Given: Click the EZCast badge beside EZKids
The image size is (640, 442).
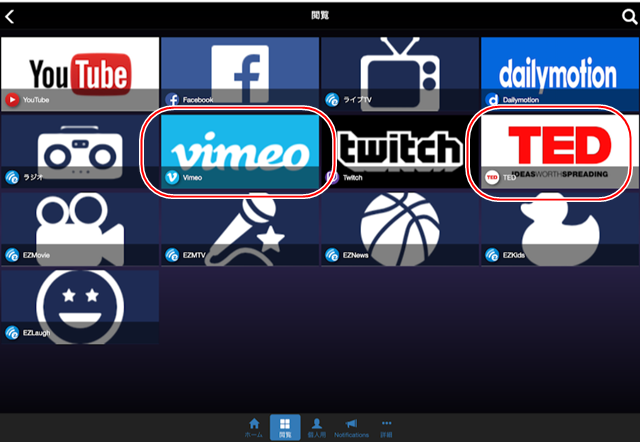Looking at the screenshot, I should 492,255.
